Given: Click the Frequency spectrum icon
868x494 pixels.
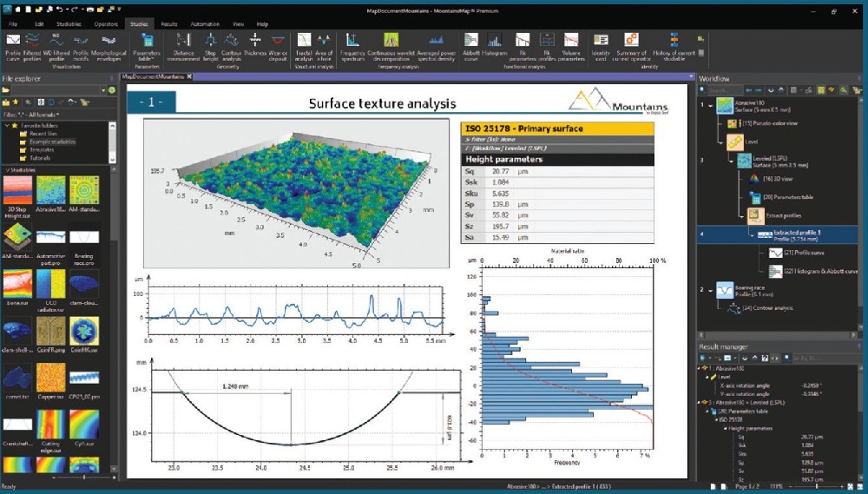Looking at the screenshot, I should coord(352,43).
